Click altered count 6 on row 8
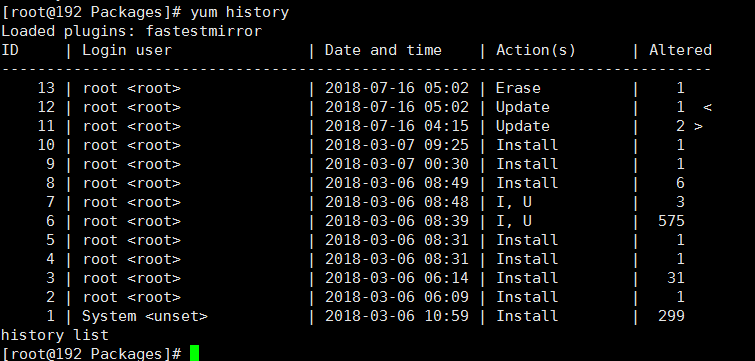 [680, 183]
